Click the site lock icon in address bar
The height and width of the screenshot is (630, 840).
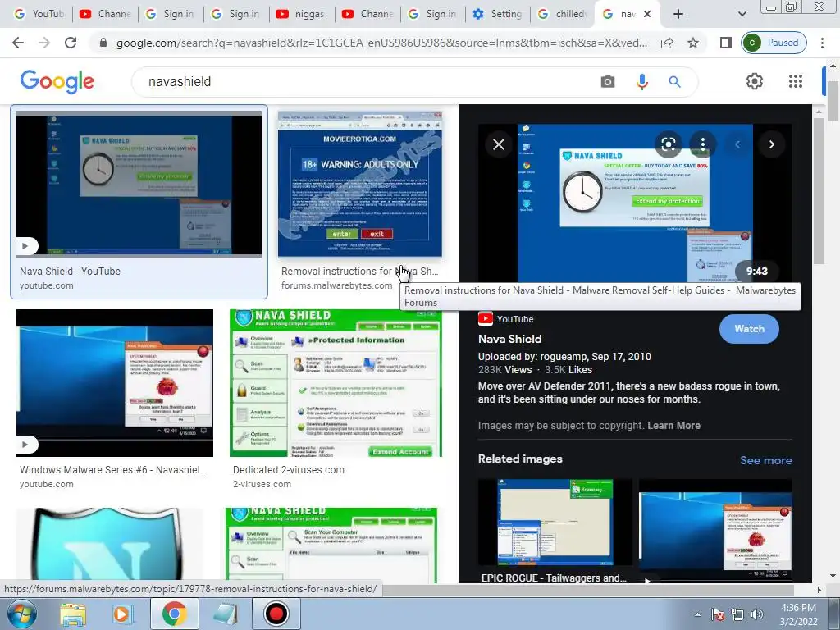tap(104, 43)
